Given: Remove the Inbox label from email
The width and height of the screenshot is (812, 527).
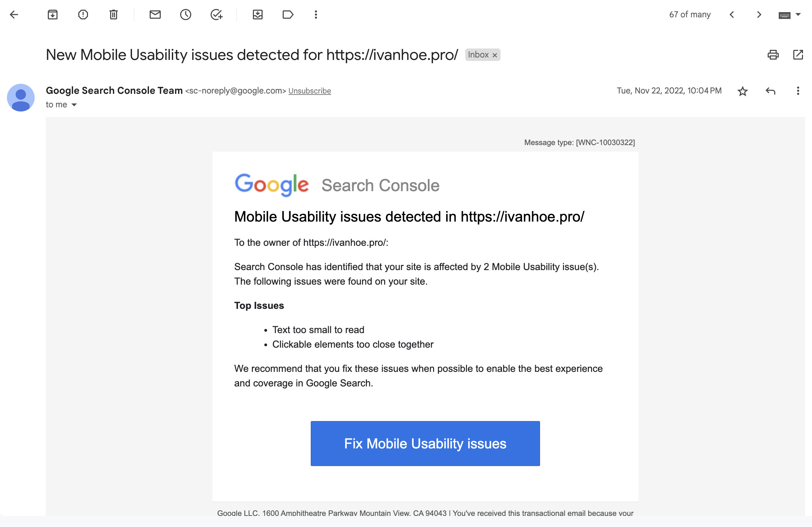Looking at the screenshot, I should (x=495, y=55).
